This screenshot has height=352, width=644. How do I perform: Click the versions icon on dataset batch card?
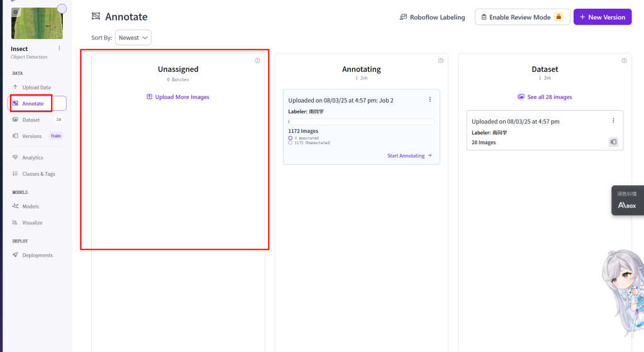(x=613, y=142)
